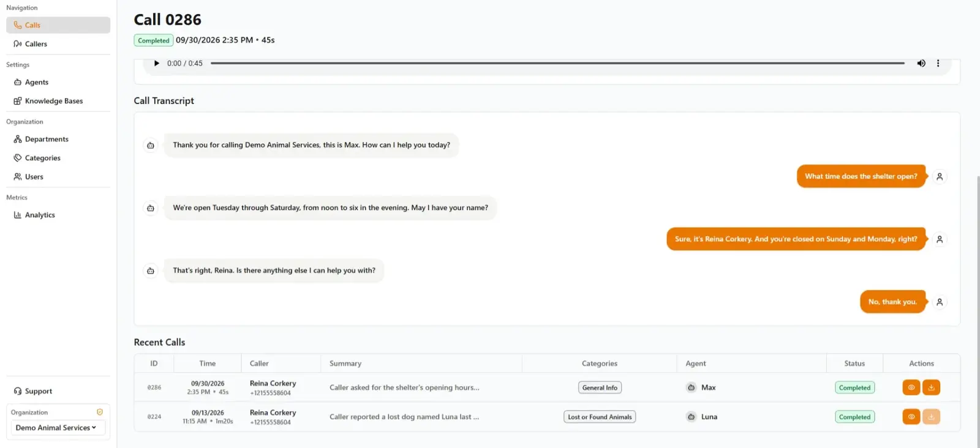980x448 pixels.
Task: Click the Categories tag icon
Action: [18, 158]
